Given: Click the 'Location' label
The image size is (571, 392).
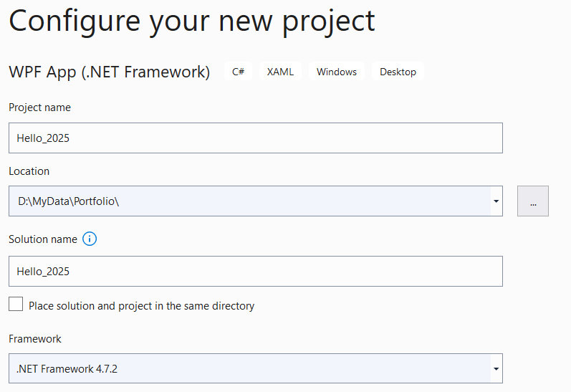Looking at the screenshot, I should [x=29, y=171].
